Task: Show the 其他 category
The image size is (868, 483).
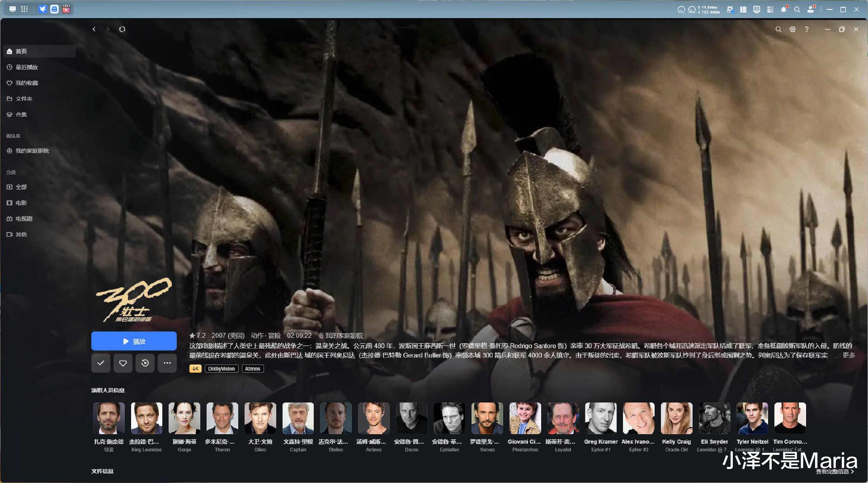Action: (x=39, y=234)
